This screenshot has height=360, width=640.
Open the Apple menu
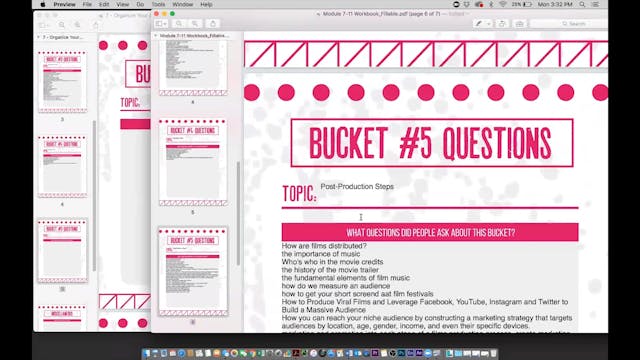tap(42, 4)
